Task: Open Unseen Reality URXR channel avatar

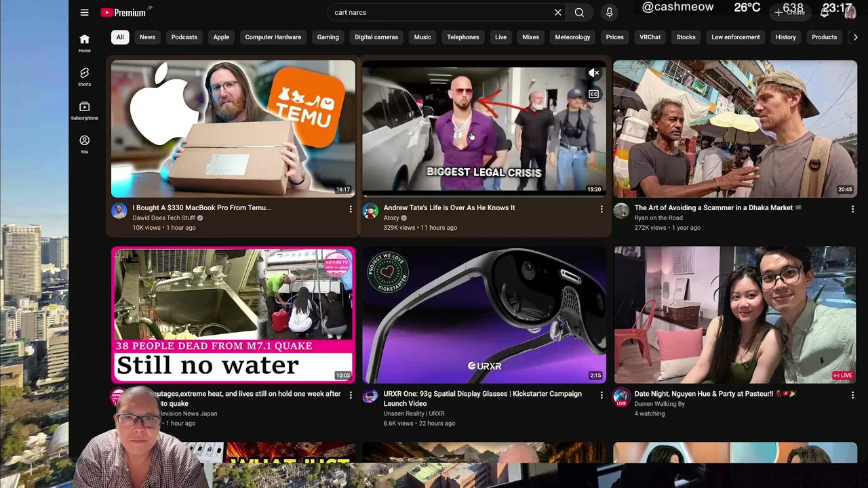Action: (370, 396)
